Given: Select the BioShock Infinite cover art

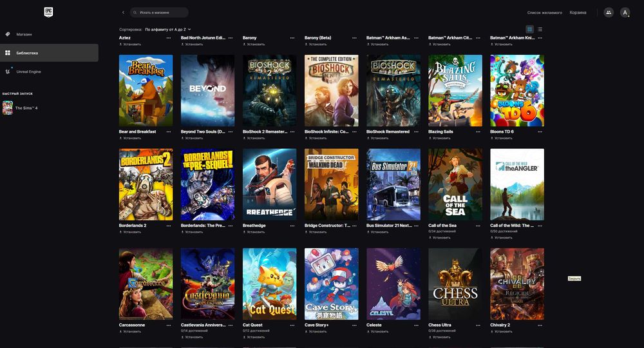Looking at the screenshot, I should pyautogui.click(x=332, y=90).
